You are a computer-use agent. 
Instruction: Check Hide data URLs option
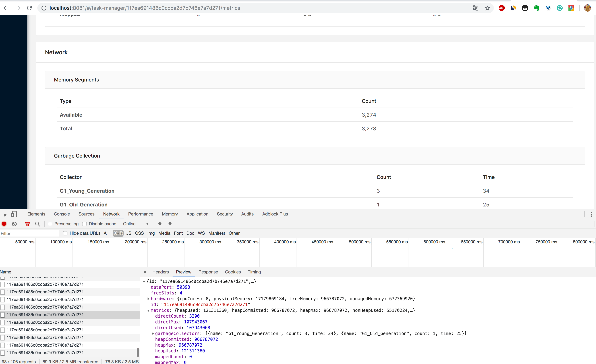65,233
